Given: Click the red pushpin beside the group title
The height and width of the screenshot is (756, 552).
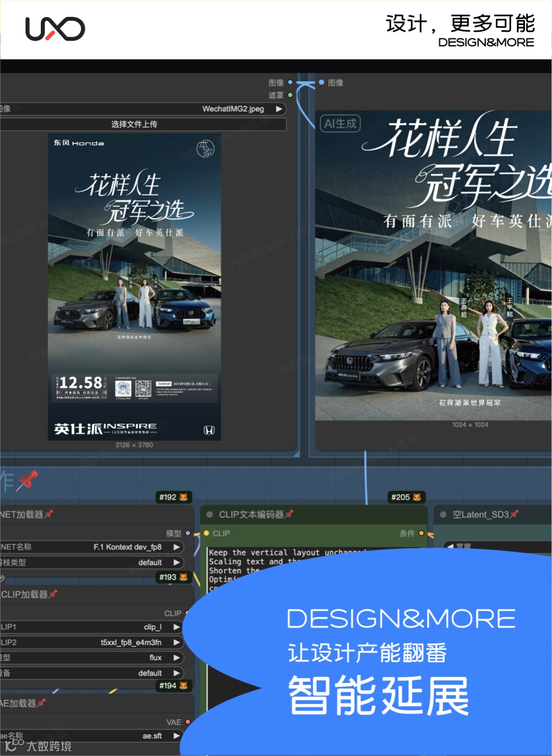Looking at the screenshot, I should pyautogui.click(x=27, y=481).
